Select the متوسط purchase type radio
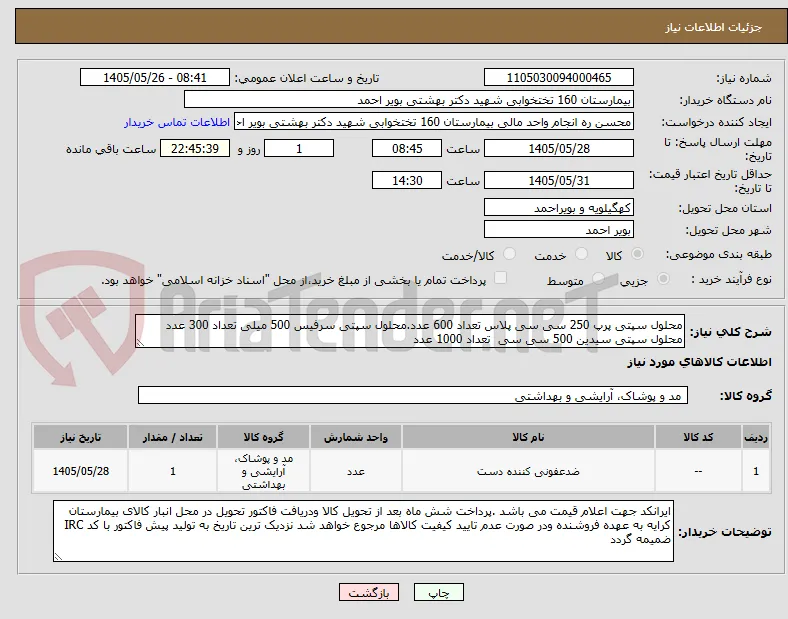This screenshot has width=788, height=619. coord(598,278)
